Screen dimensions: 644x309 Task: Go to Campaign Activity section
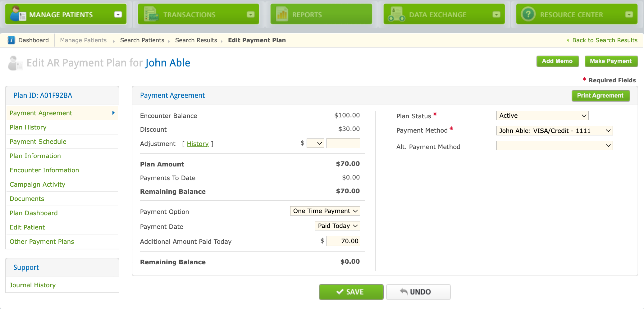pyautogui.click(x=37, y=184)
